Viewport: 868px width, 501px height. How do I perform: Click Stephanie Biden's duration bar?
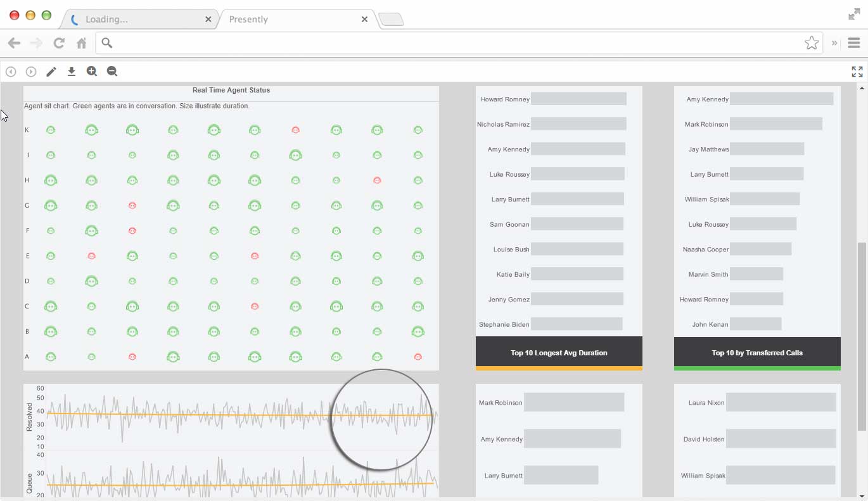pyautogui.click(x=577, y=324)
